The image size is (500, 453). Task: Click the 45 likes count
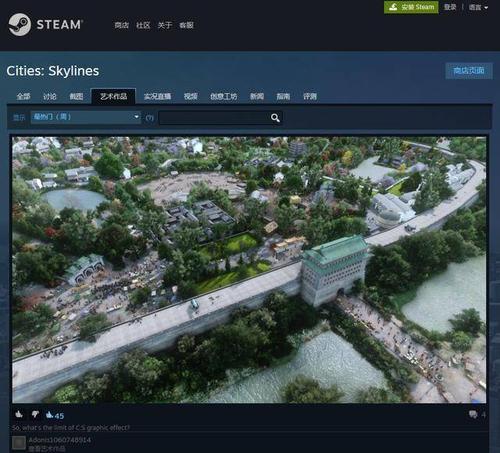[55, 415]
